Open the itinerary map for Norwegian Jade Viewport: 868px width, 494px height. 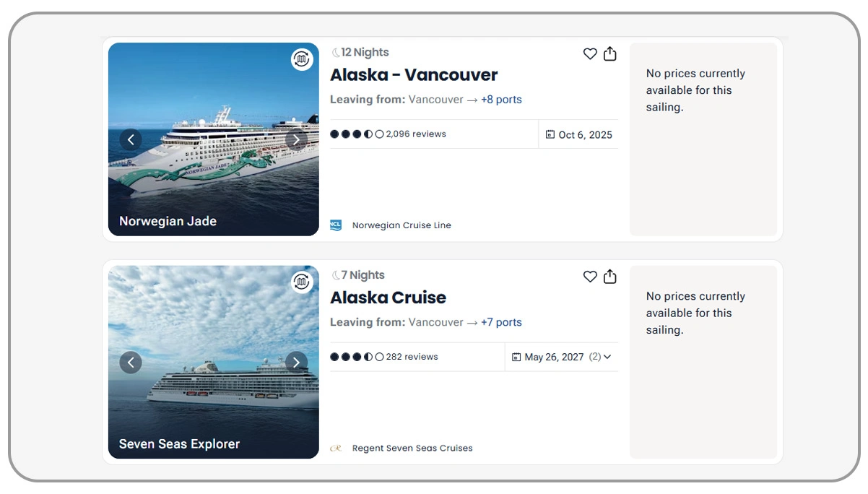click(301, 60)
